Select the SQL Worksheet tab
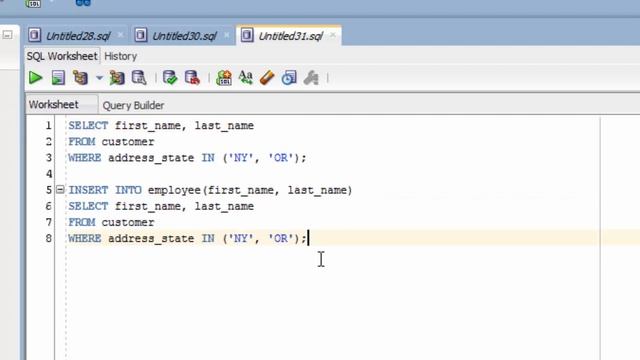The image size is (640, 360). tap(62, 56)
